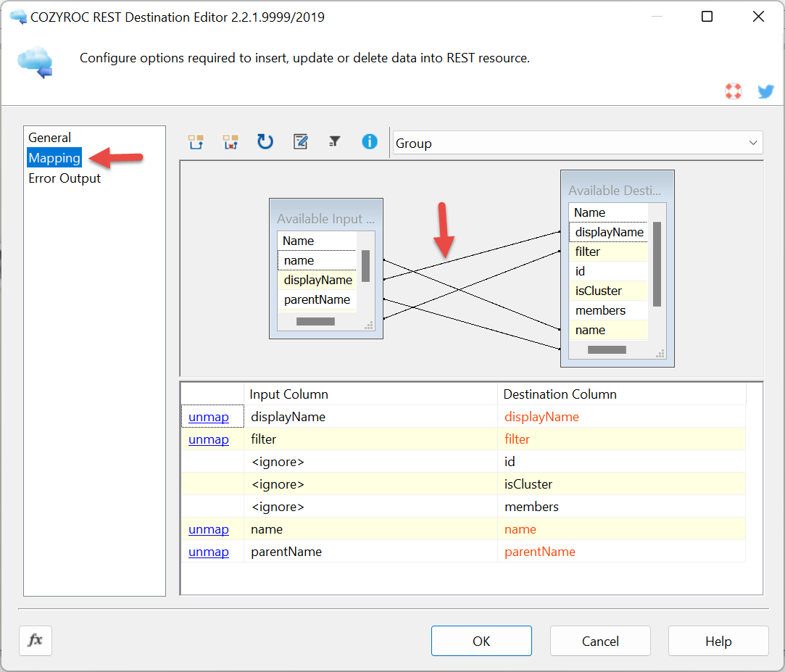Click the Input Column header
The height and width of the screenshot is (672, 785).
tap(370, 394)
